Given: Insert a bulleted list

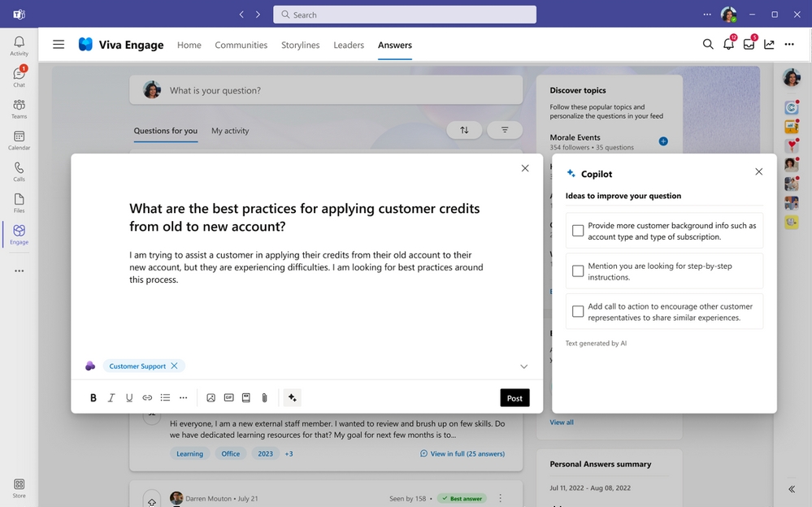Looking at the screenshot, I should (x=165, y=398).
